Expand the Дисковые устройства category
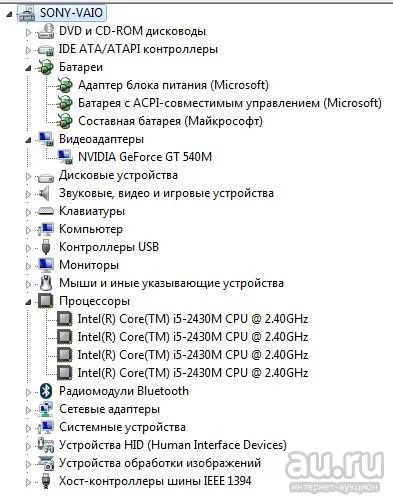 pos(28,176)
